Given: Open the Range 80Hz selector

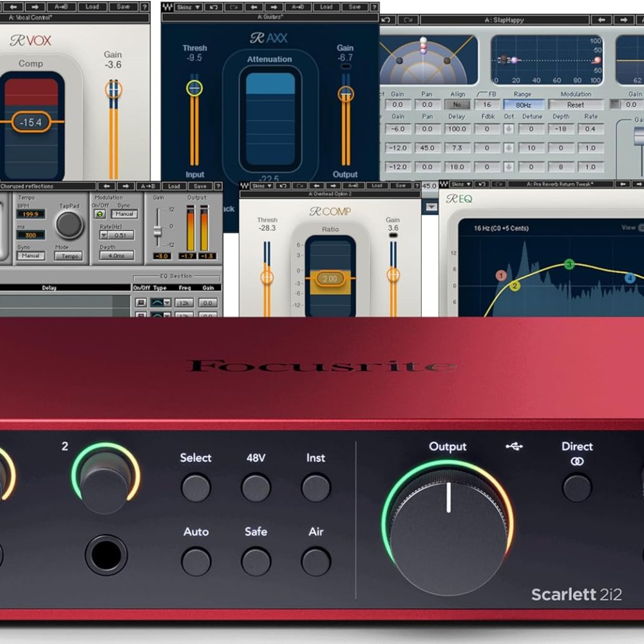Looking at the screenshot, I should [x=524, y=105].
